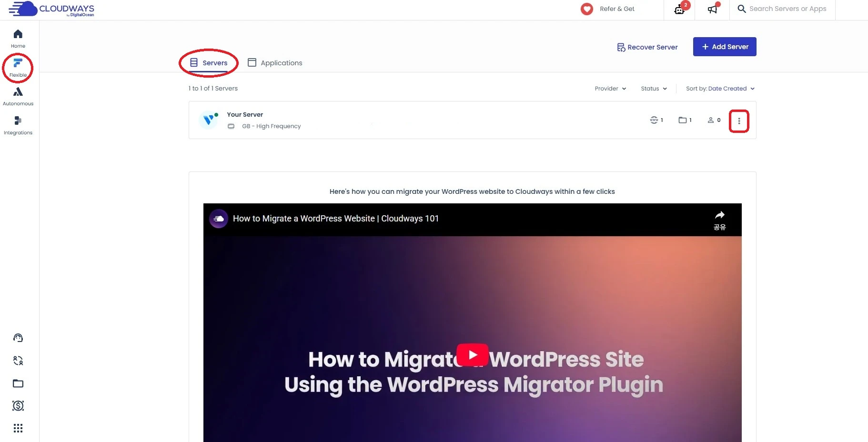The image size is (868, 442).
Task: Click the Recover Server link
Action: click(x=647, y=47)
